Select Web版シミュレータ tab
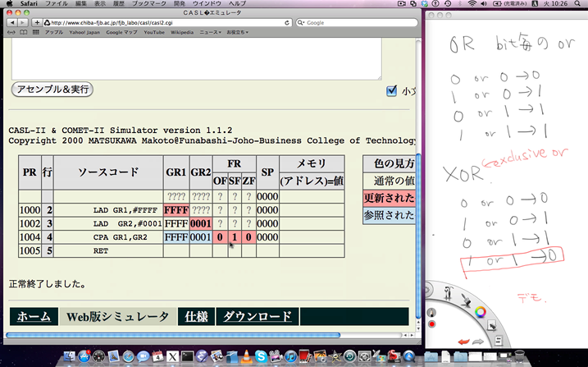Viewport: 588px width, 367px height. tap(118, 316)
